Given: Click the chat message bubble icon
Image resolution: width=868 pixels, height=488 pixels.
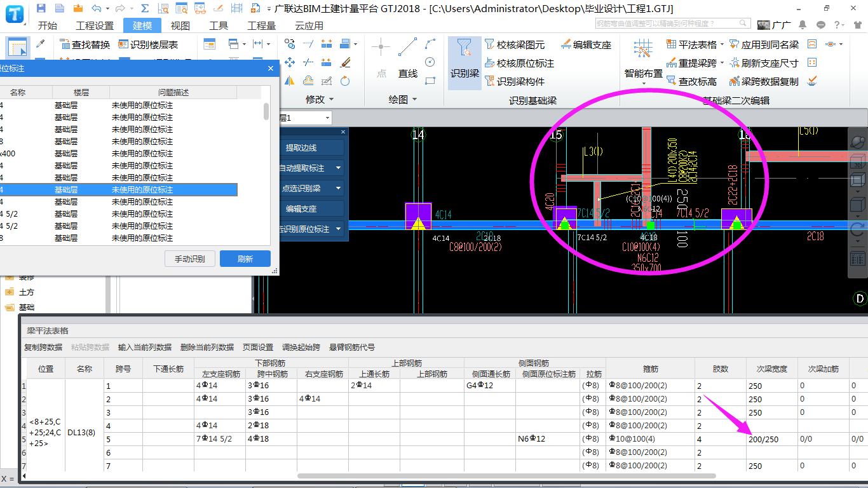Looking at the screenshot, I should pos(821,25).
